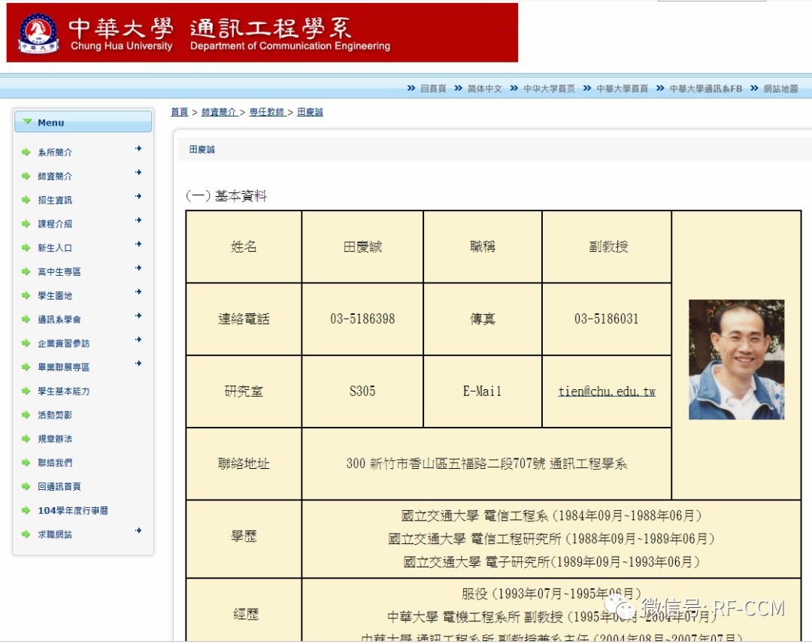Open 聯絡我們 sidebar link
812x644 pixels.
[x=55, y=462]
